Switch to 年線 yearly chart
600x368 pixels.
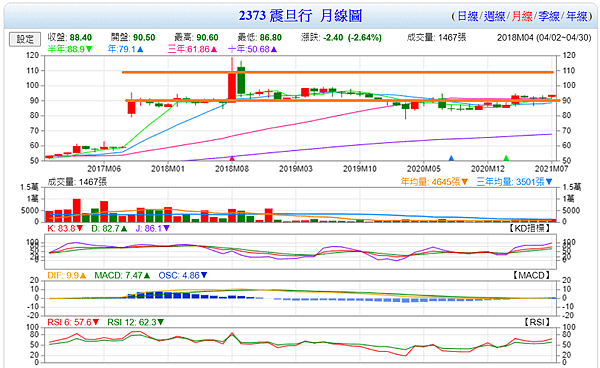[x=577, y=16]
